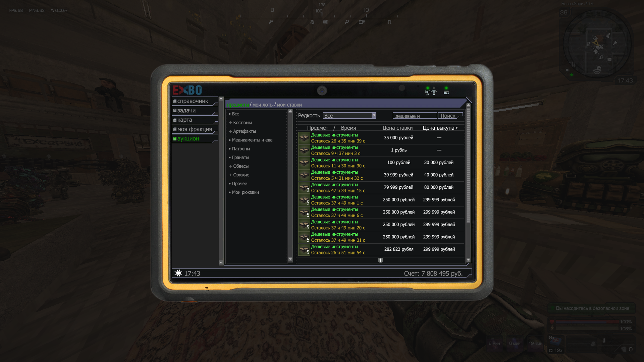The image size is (644, 362).
Task: Switch to the мои лоты tab
Action: coord(263,105)
